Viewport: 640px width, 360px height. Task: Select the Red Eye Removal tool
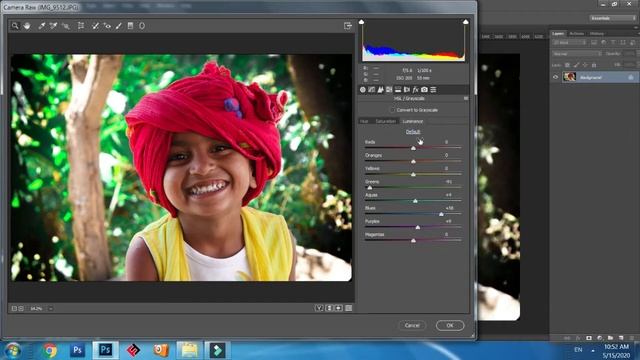pyautogui.click(x=107, y=26)
